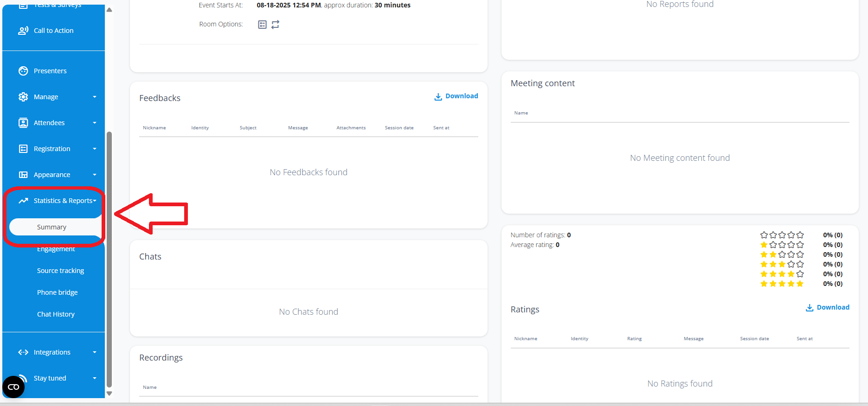Click the Registration form icon
Viewport: 868px width, 406px height.
click(x=23, y=149)
